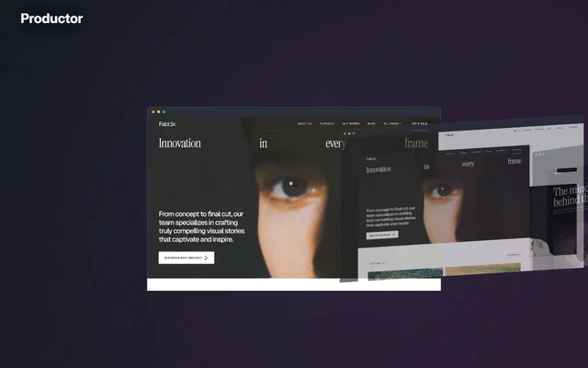Click the white button in the tilted middle window
Viewport: 588px width, 368px height.
point(382,236)
